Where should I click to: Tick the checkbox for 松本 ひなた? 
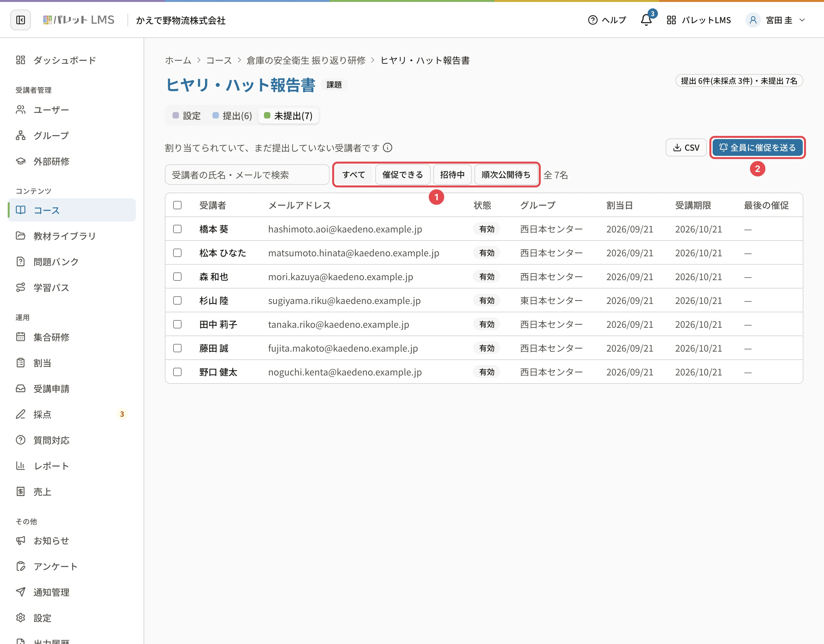point(177,253)
